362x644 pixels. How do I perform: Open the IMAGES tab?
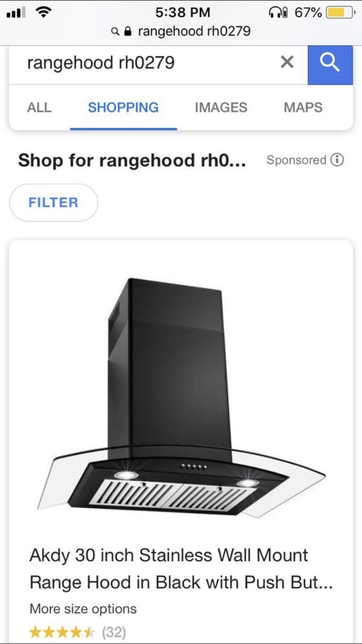click(x=221, y=107)
